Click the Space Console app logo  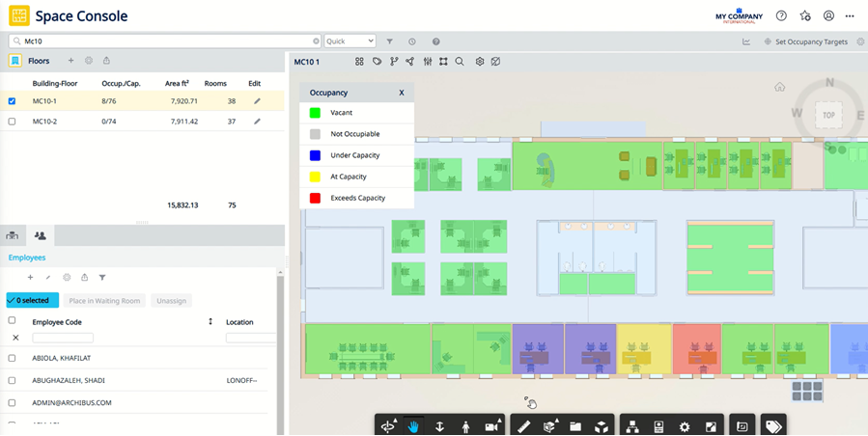19,16
